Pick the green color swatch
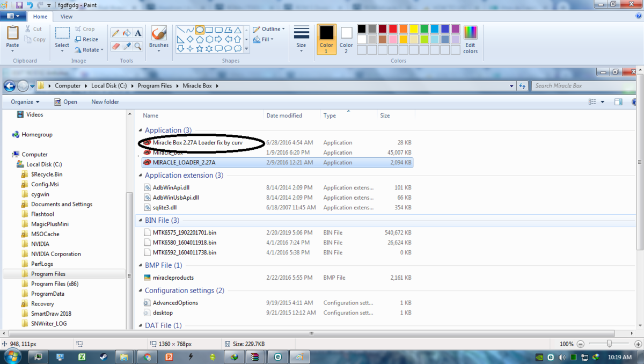 click(x=425, y=29)
